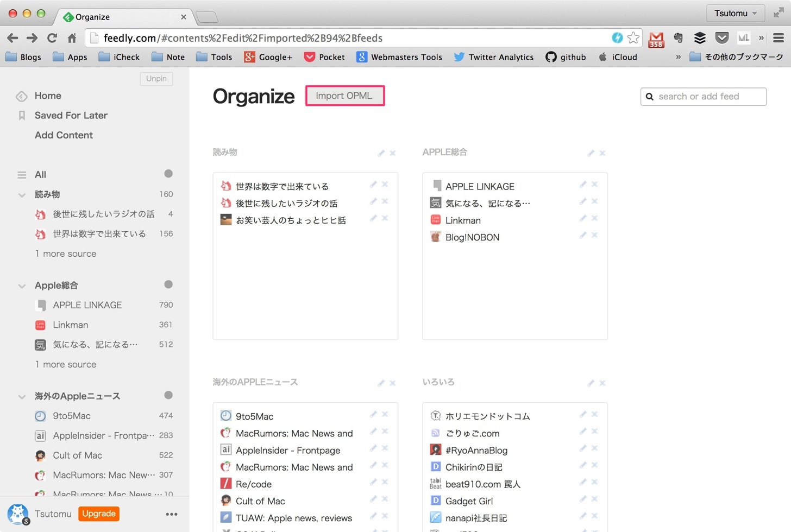The width and height of the screenshot is (791, 532).
Task: Open the Blogs bookmarks folder
Action: click(23, 57)
